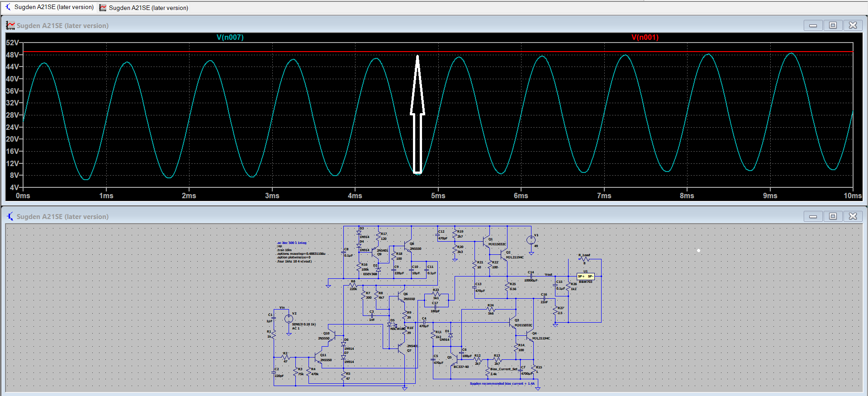868x396 pixels.
Task: Select resistor R25 0.56
Action: point(508,286)
